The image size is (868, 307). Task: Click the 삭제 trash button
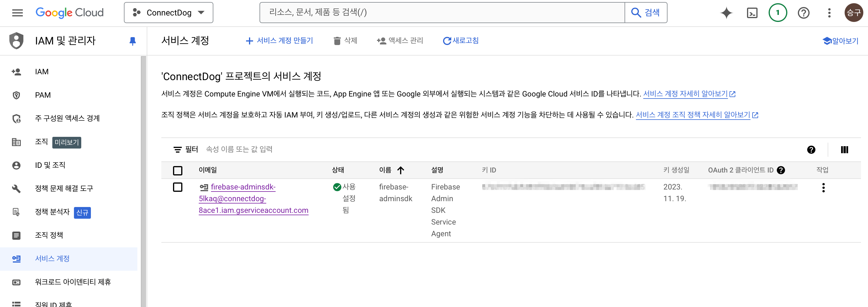coord(345,41)
